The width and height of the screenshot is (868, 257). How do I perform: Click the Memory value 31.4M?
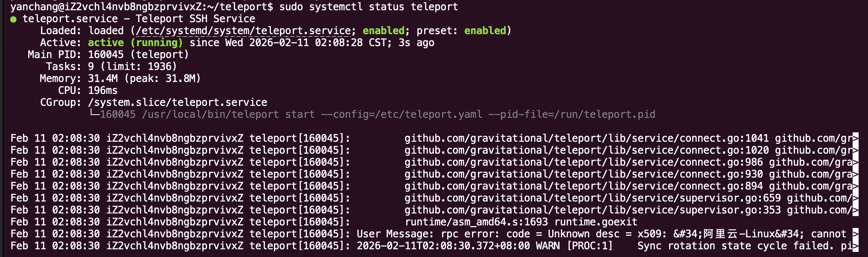coord(103,79)
